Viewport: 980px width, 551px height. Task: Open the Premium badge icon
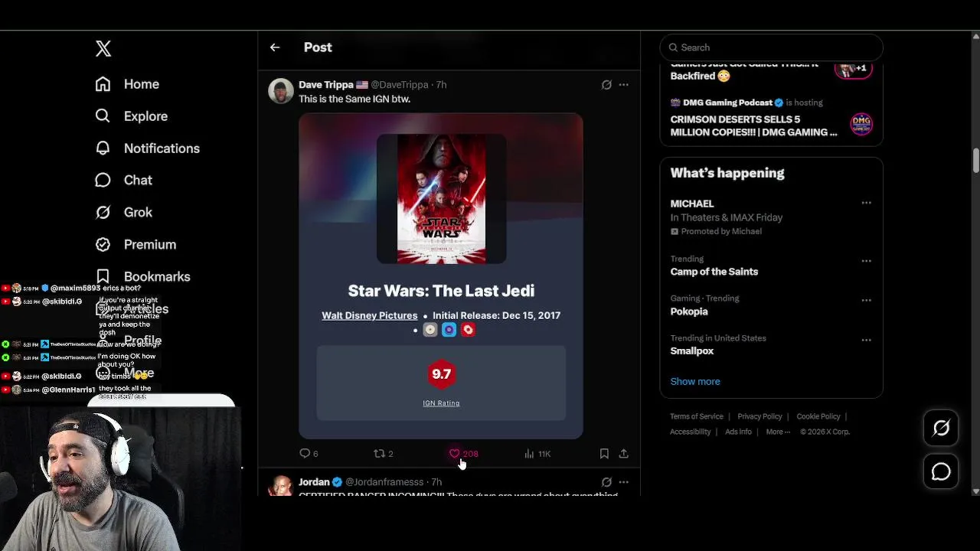pos(103,244)
